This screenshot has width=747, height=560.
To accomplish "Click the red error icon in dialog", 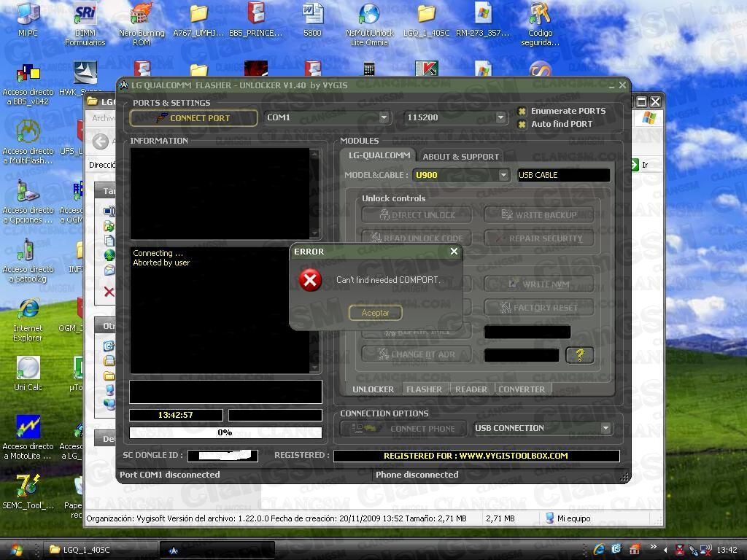I will click(310, 280).
